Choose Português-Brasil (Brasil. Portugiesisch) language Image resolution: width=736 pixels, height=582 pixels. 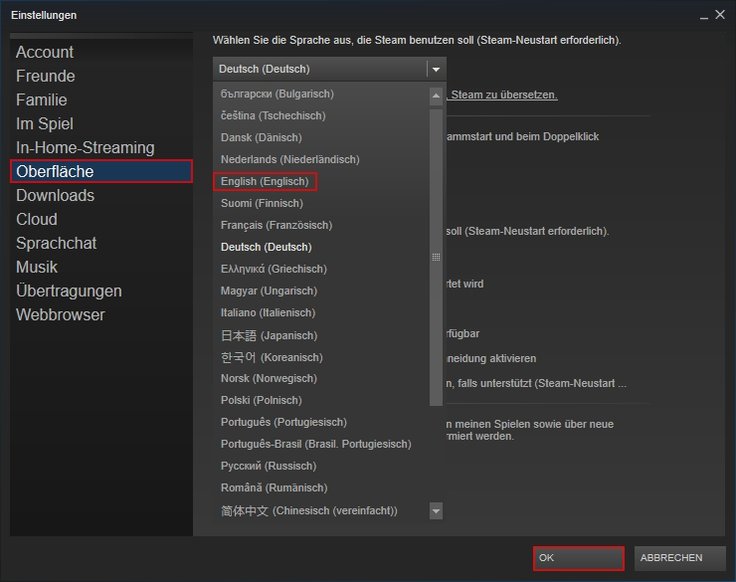click(x=321, y=444)
